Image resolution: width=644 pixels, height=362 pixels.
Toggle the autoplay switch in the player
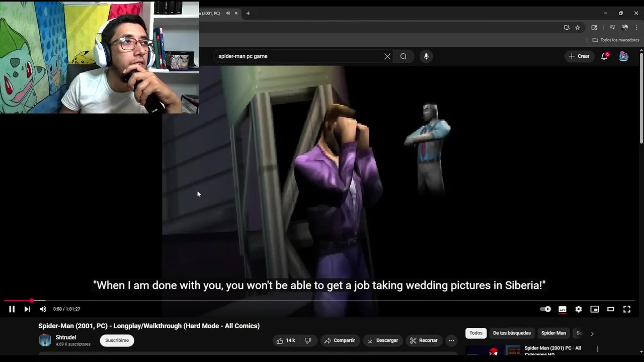click(545, 309)
